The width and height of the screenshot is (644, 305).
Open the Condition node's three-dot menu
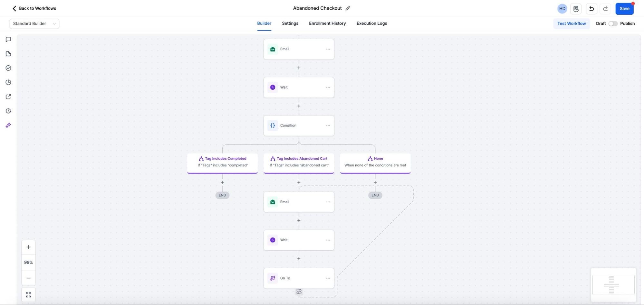coord(328,125)
